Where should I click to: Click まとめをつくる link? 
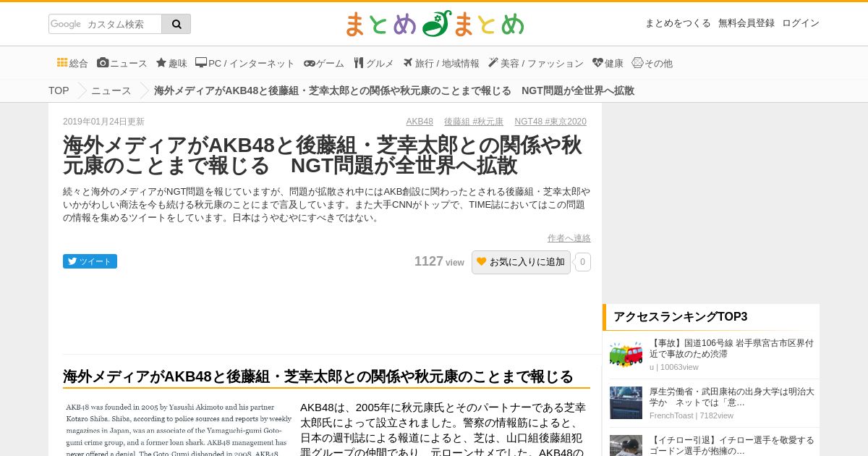click(678, 23)
